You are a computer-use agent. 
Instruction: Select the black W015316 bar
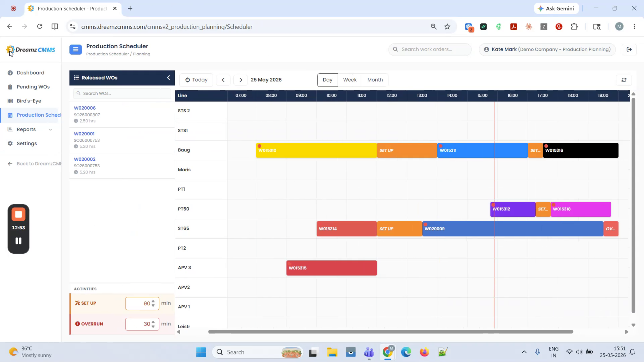(x=581, y=150)
